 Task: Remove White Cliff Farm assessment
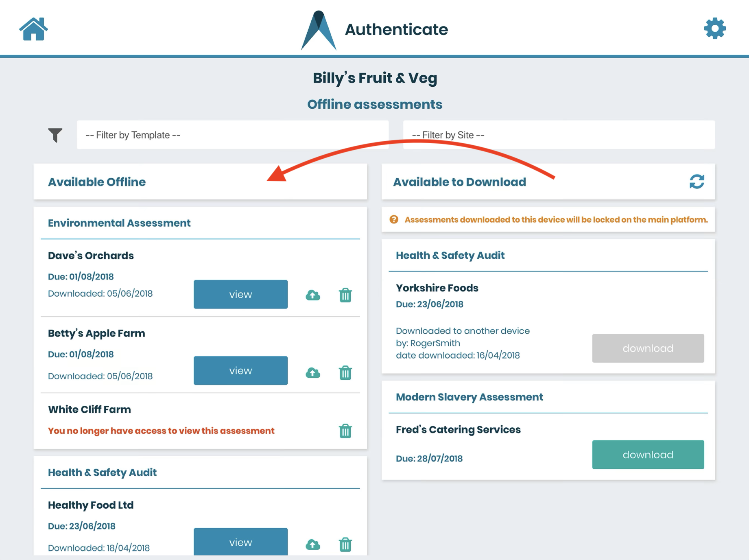point(345,431)
